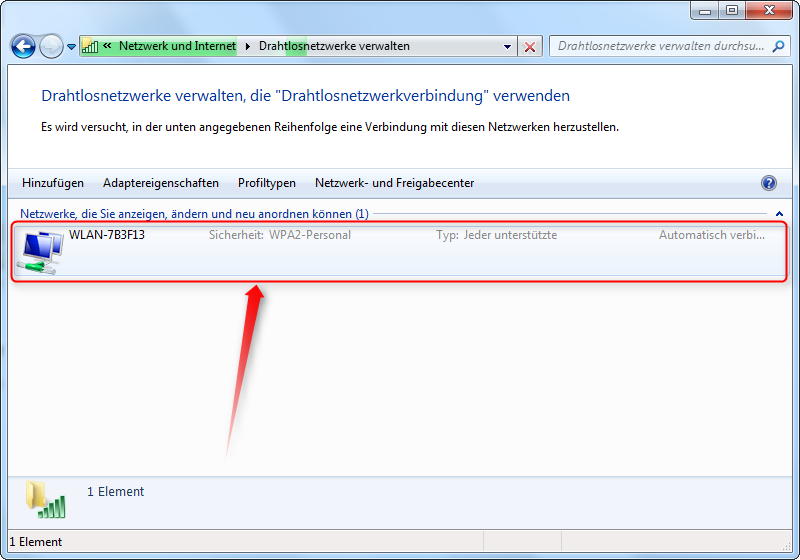Open the Netzwerk und Internet breadcrumb
800x560 pixels.
click(x=177, y=46)
